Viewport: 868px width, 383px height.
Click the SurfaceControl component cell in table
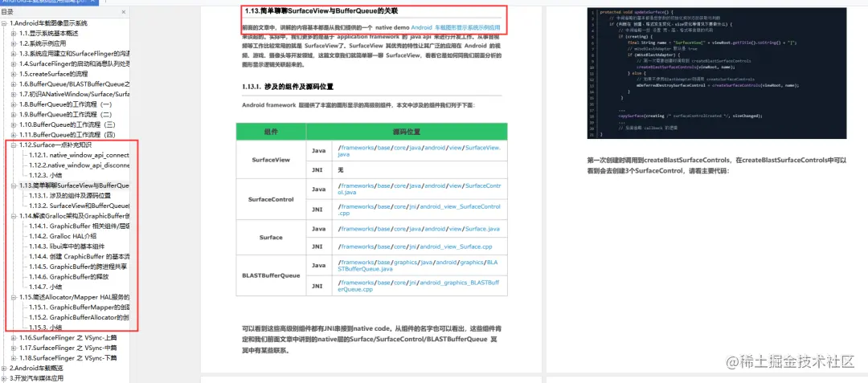pyautogui.click(x=271, y=199)
